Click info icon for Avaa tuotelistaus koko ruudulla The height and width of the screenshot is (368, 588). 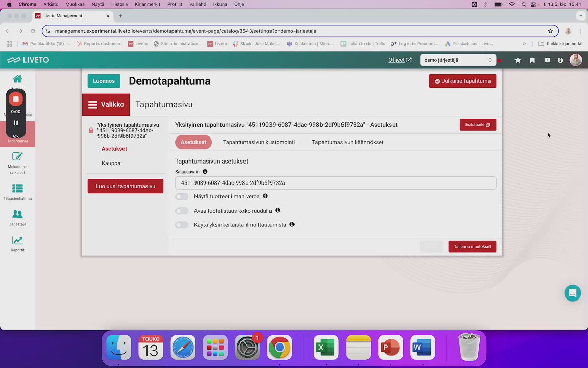278,210
